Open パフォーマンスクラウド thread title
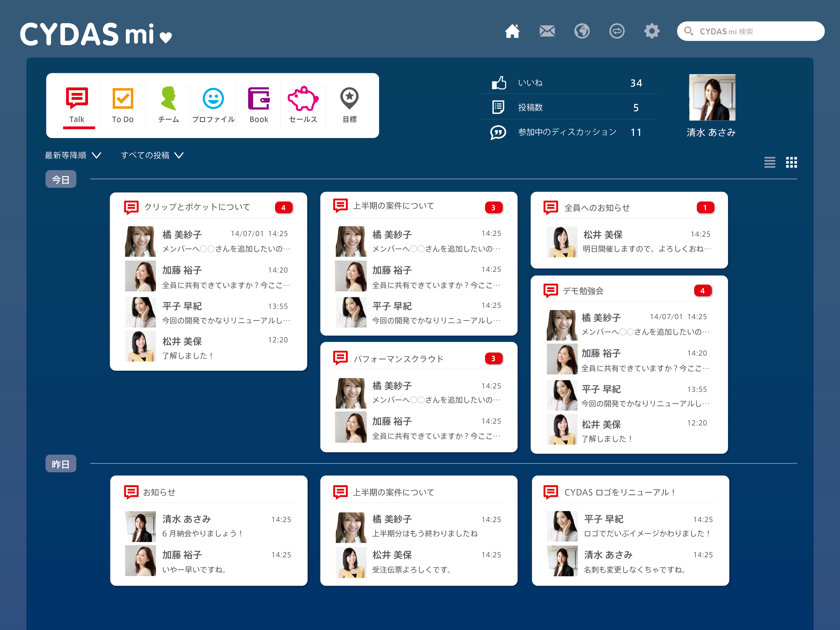Screen dimensions: 840x630 pos(399,359)
